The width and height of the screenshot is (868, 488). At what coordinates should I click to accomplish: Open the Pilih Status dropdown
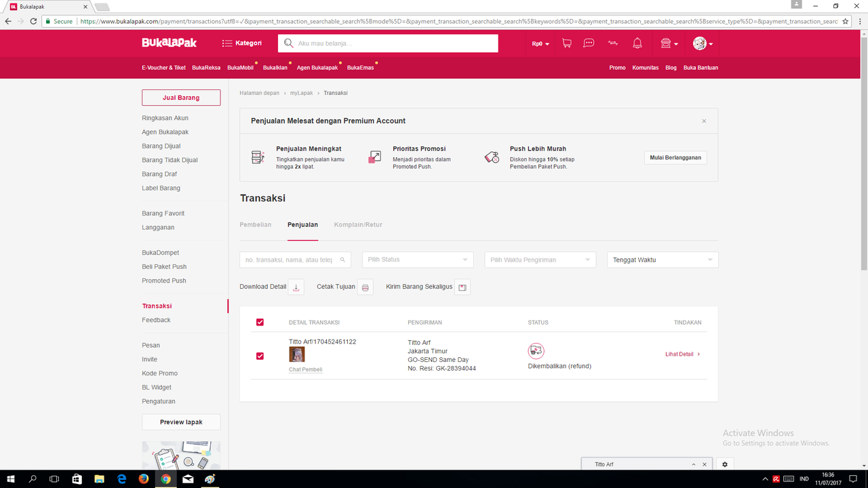pyautogui.click(x=418, y=260)
